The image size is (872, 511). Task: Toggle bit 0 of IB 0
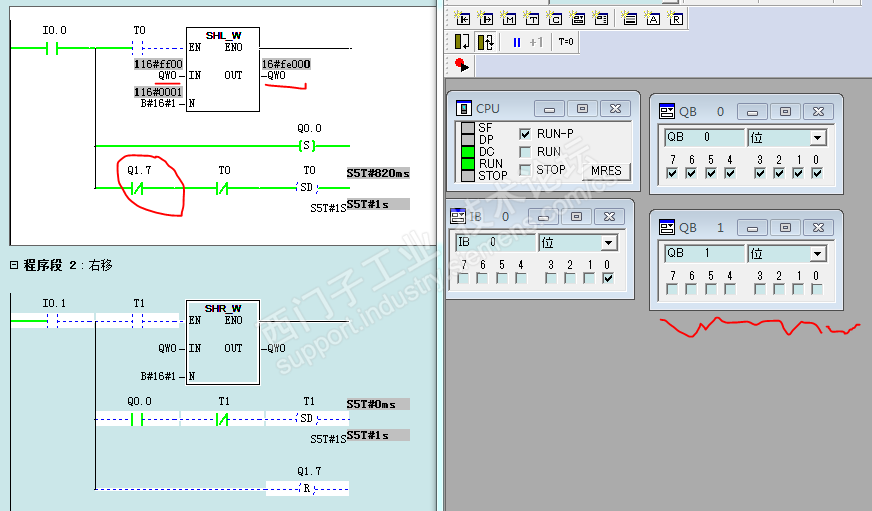(x=608, y=278)
